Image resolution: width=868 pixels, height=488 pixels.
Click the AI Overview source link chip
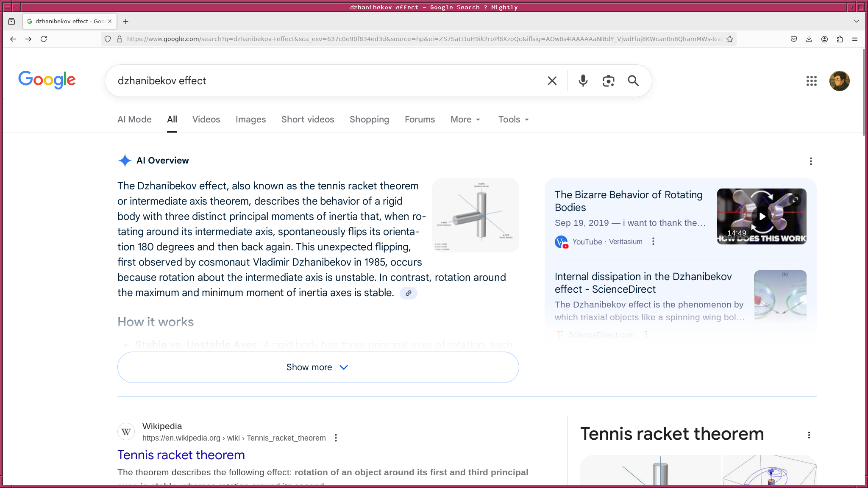point(408,293)
